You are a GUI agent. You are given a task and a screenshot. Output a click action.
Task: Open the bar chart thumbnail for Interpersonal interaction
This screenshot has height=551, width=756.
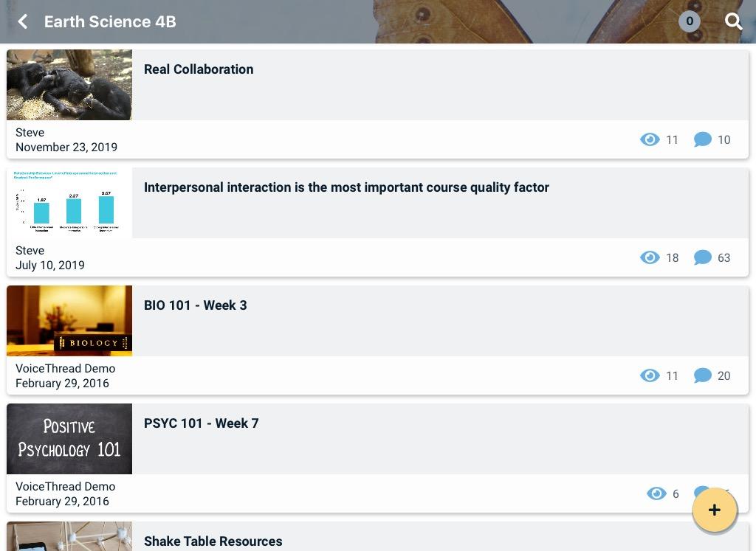click(x=69, y=203)
